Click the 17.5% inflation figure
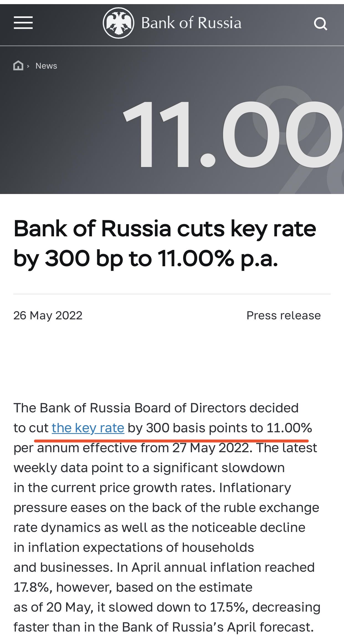 pyautogui.click(x=228, y=607)
